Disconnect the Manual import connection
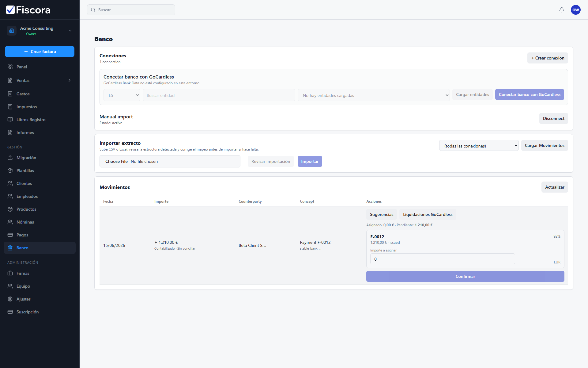Viewport: 588px width, 368px height. point(553,118)
